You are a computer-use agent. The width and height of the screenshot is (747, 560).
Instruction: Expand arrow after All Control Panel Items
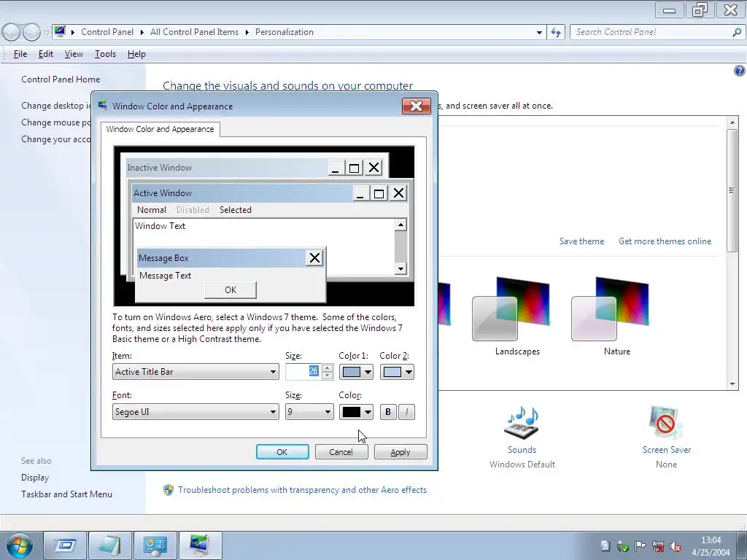(247, 32)
